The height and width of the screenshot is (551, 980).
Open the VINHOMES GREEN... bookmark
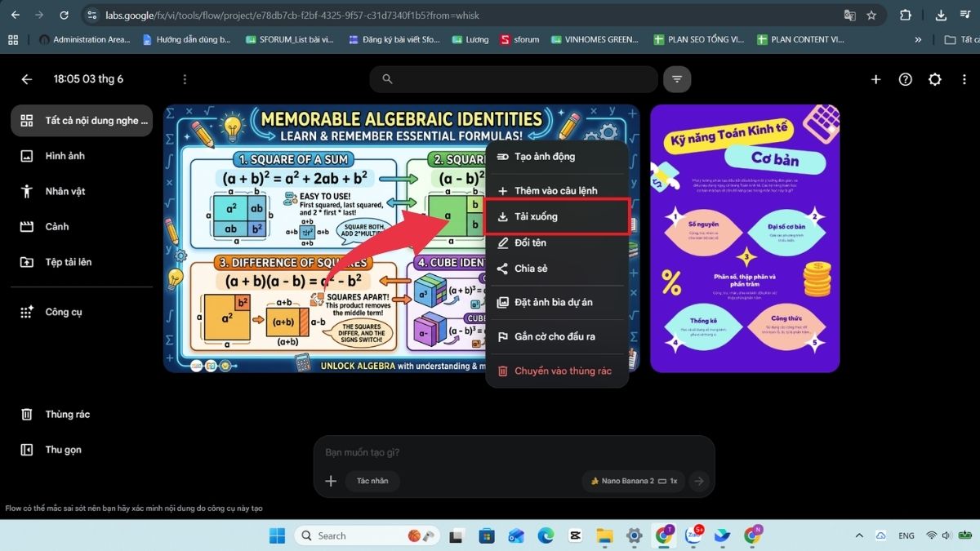click(x=595, y=39)
